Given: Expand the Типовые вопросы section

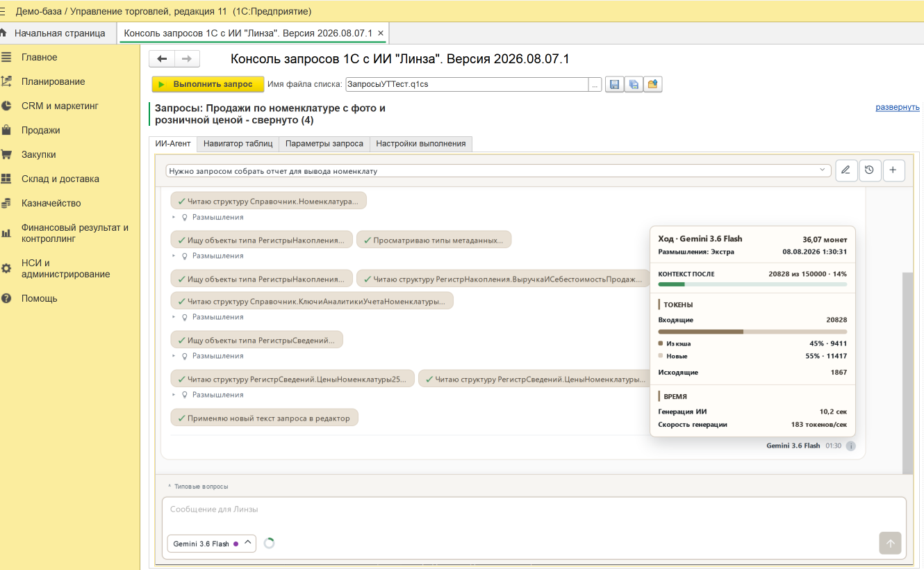Looking at the screenshot, I should (x=198, y=487).
